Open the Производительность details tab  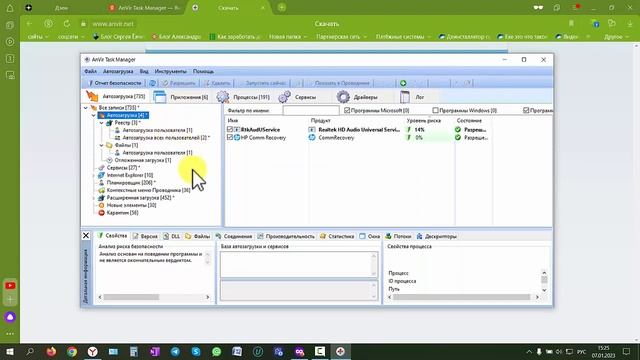point(286,236)
